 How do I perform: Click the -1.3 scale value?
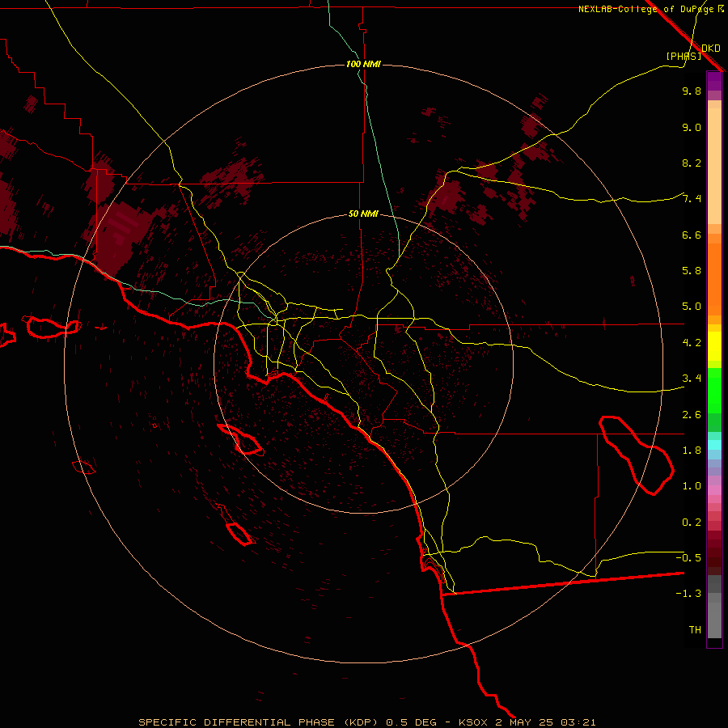tap(688, 594)
